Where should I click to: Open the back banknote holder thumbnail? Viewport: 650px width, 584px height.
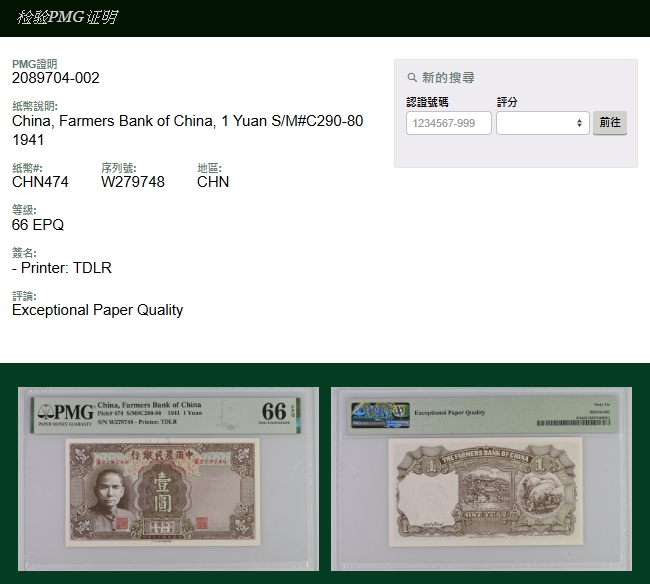click(x=481, y=479)
